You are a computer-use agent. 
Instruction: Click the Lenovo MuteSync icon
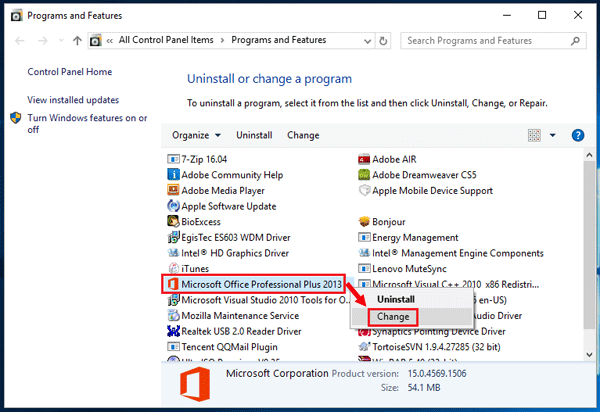pos(364,268)
